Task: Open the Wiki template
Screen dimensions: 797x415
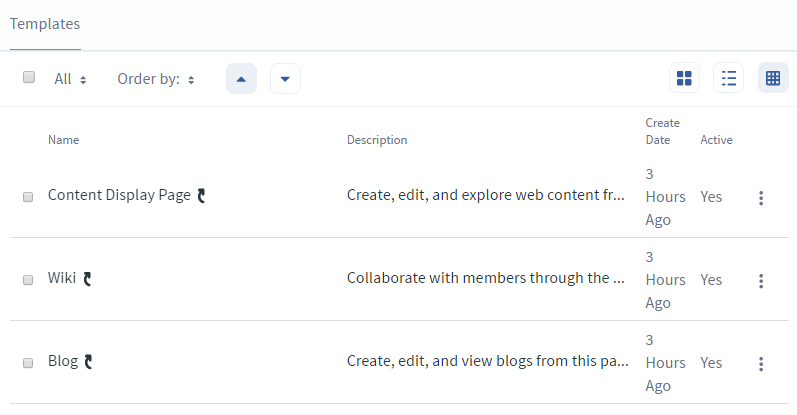Action: click(62, 278)
